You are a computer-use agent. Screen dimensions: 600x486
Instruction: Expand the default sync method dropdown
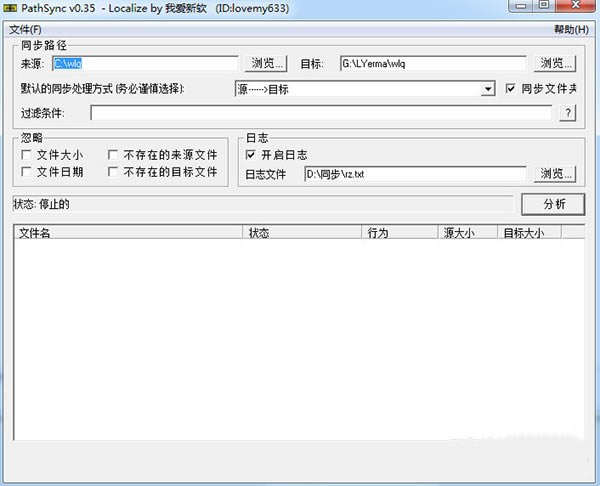488,89
